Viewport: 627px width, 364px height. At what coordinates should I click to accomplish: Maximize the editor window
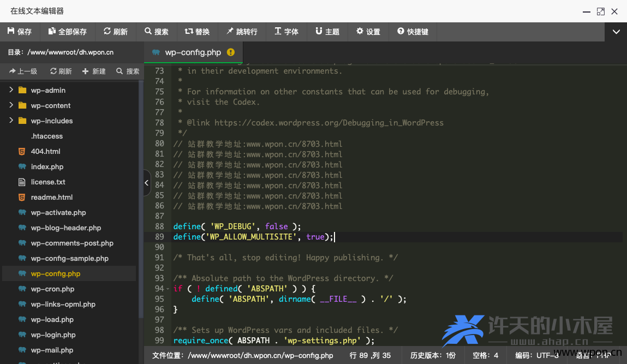601,11
